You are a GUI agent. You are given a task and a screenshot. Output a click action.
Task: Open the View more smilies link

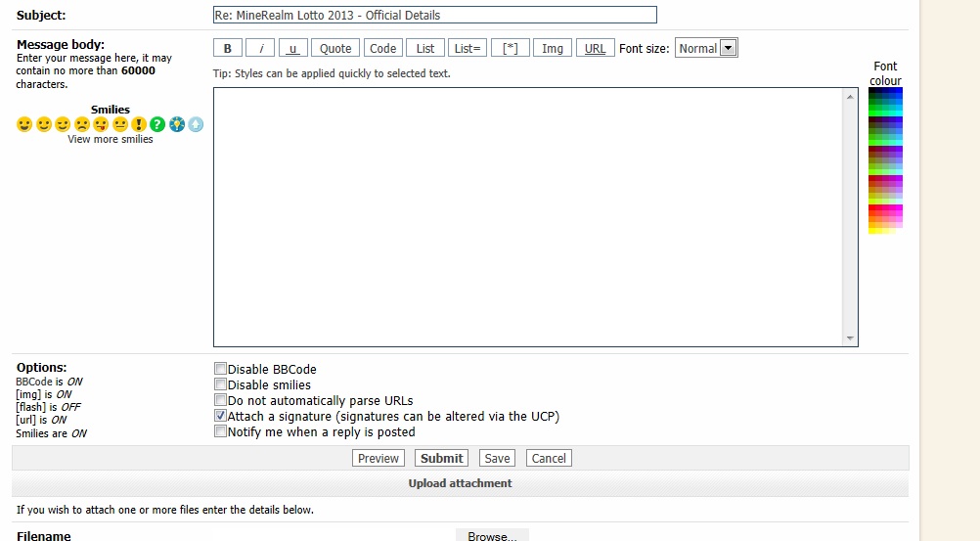click(111, 139)
